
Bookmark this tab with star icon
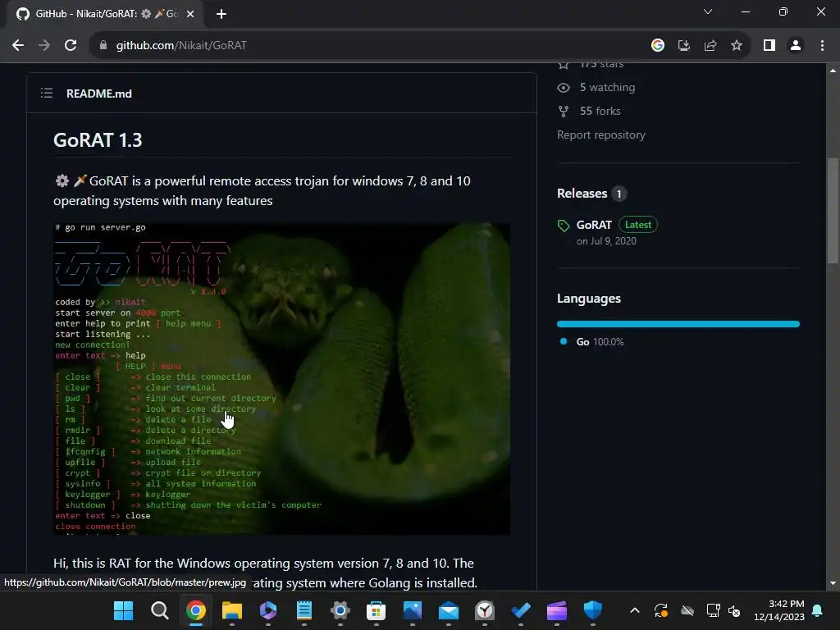(x=737, y=46)
